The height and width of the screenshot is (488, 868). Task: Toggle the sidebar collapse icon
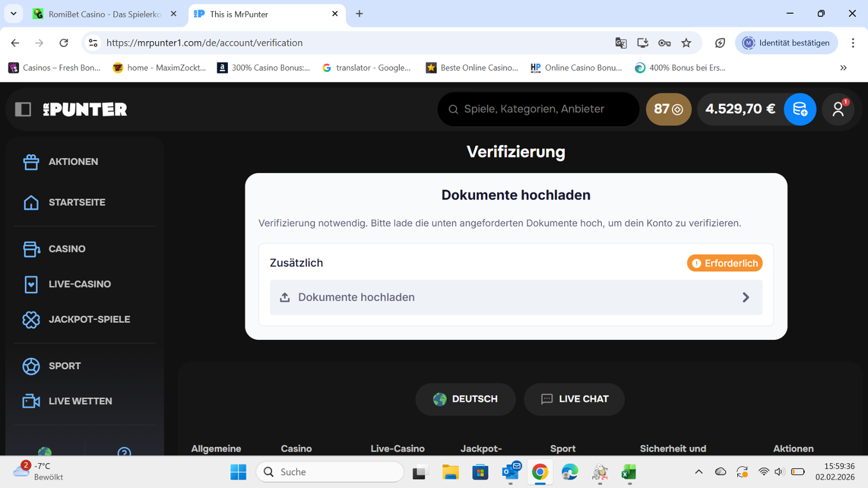23,109
